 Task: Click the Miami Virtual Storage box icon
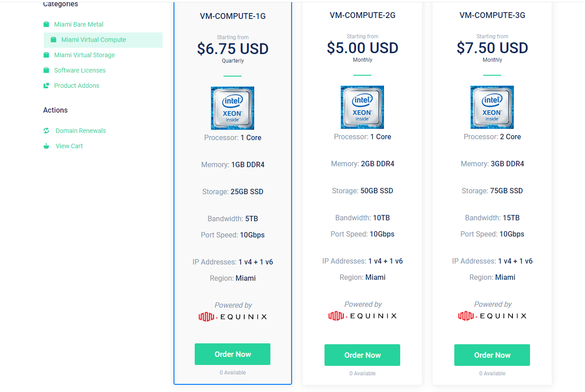[46, 55]
